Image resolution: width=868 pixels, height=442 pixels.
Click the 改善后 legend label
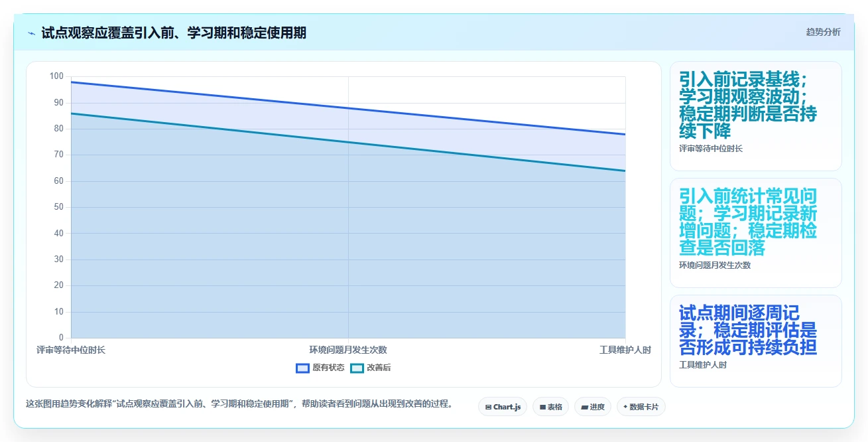tap(379, 368)
